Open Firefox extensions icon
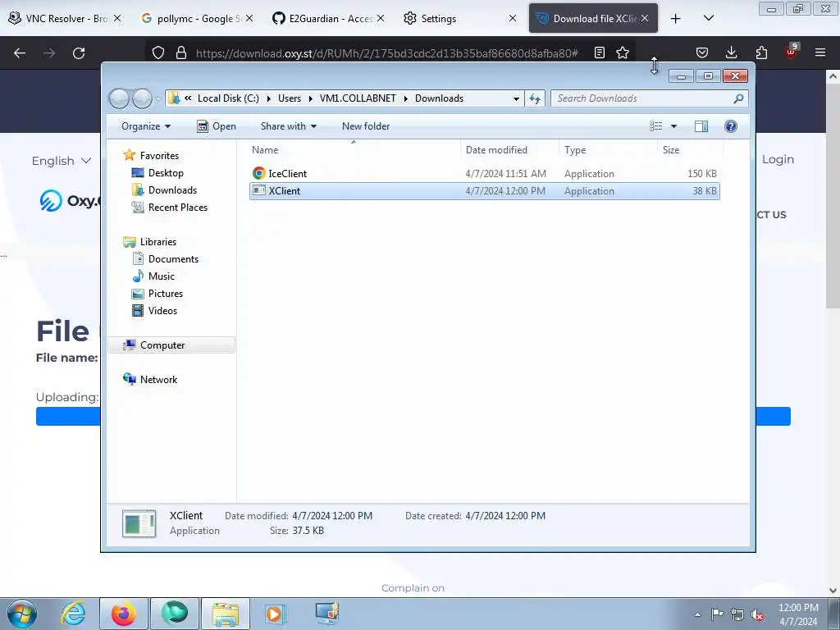 click(x=761, y=53)
